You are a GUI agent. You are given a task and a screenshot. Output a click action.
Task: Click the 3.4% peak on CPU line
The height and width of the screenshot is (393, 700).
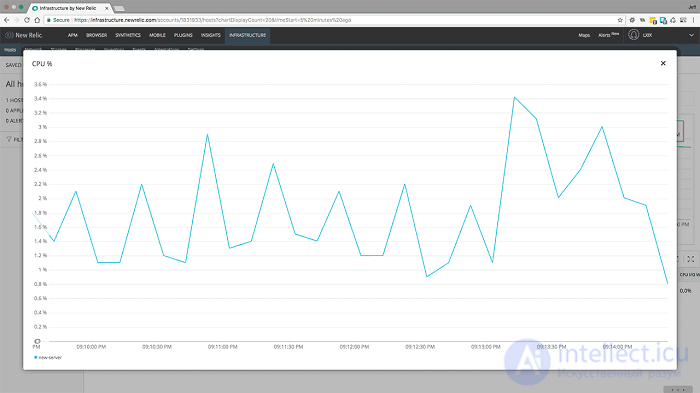coord(514,97)
